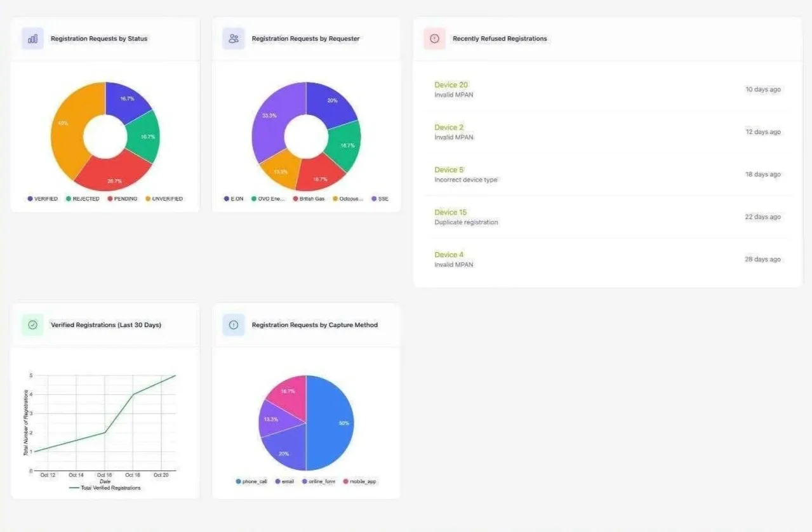Open the Device 15 link
The width and height of the screenshot is (812, 532).
tap(451, 213)
